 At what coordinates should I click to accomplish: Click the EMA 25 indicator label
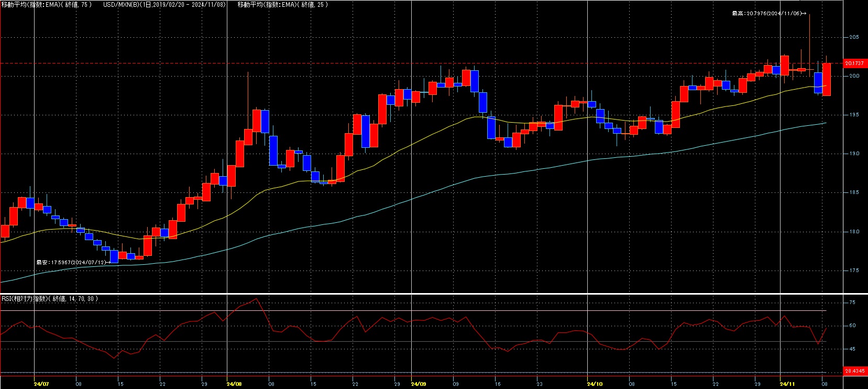(283, 4)
